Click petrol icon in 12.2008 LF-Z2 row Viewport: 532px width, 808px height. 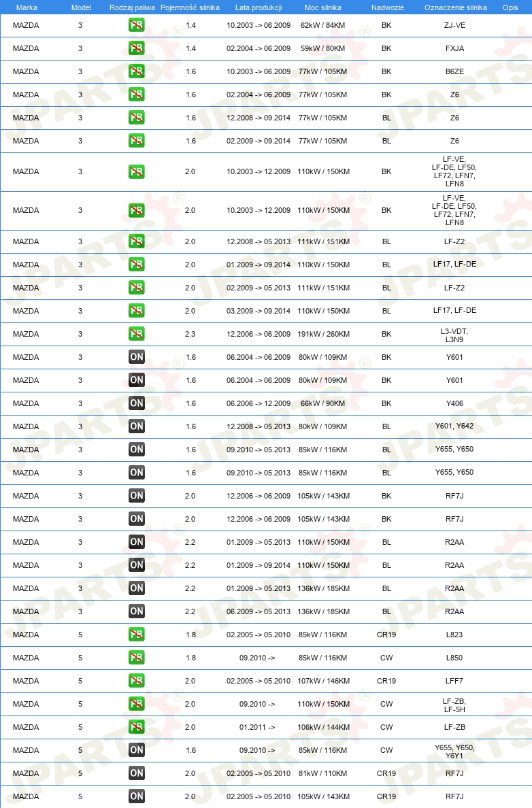pos(137,241)
